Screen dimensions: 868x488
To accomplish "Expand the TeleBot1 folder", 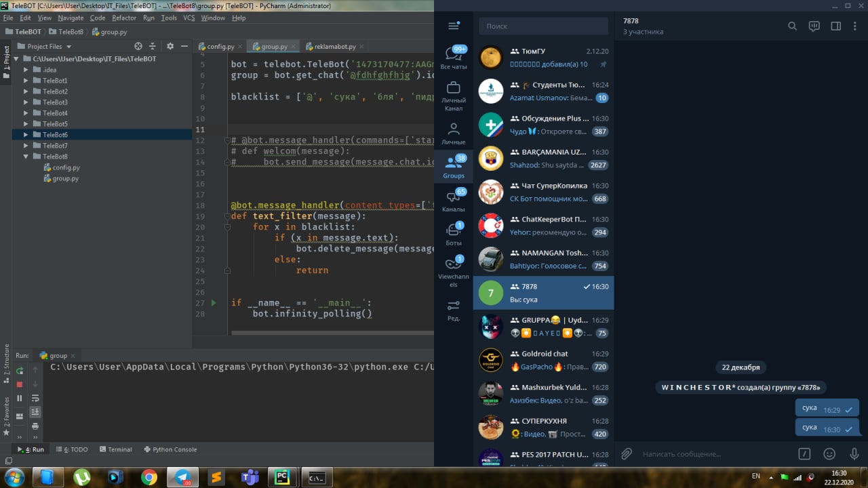I will (26, 81).
